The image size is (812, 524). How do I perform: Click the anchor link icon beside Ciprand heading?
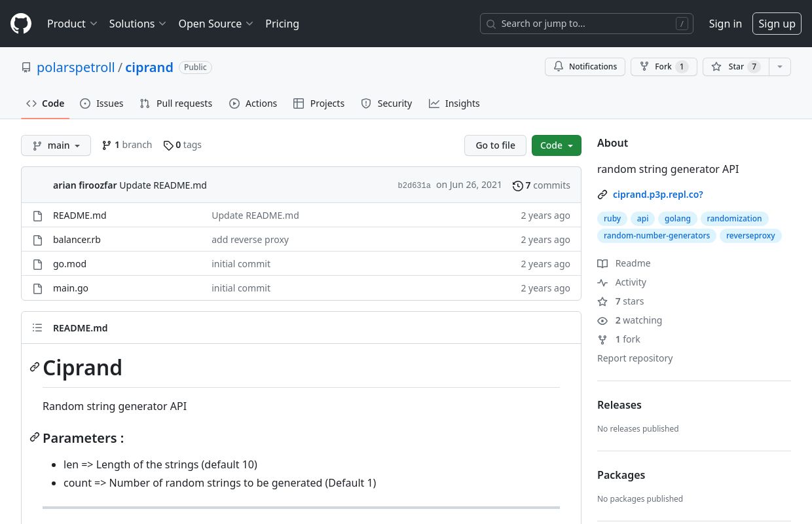[35, 367]
